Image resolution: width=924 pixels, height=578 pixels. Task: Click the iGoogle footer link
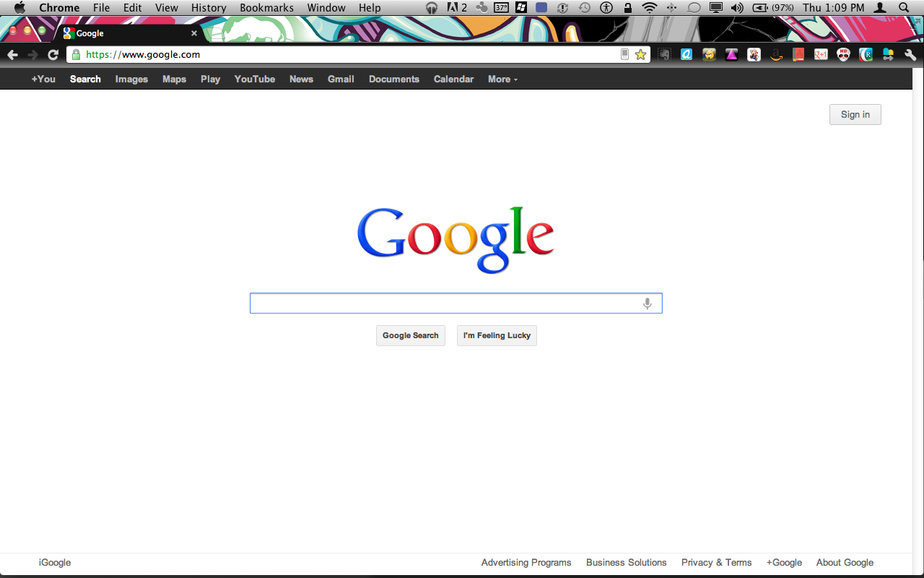(55, 563)
